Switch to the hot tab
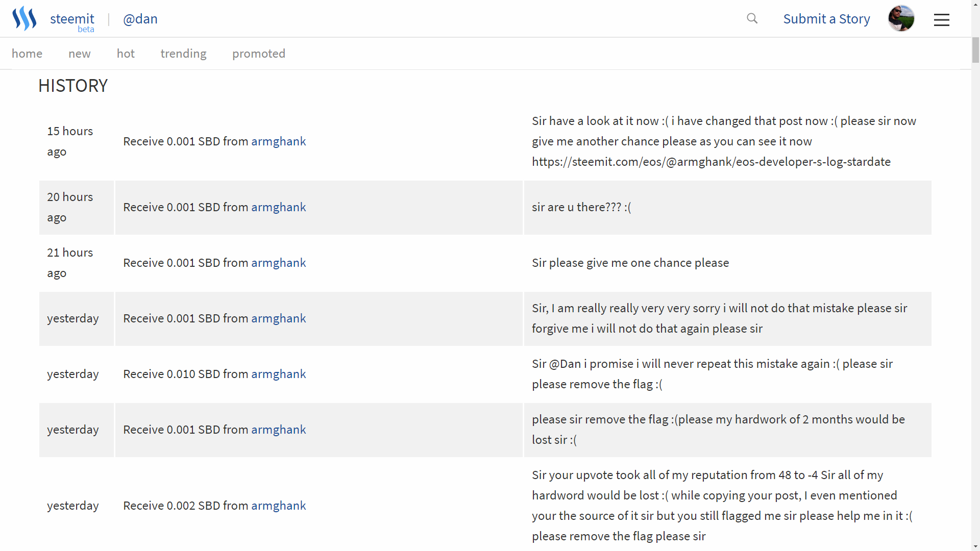 pyautogui.click(x=126, y=54)
